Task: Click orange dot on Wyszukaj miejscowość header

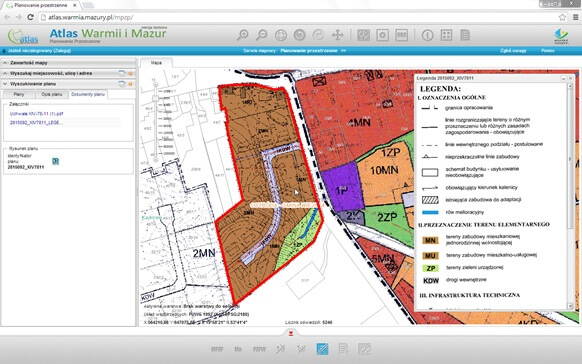Action: tap(130, 73)
